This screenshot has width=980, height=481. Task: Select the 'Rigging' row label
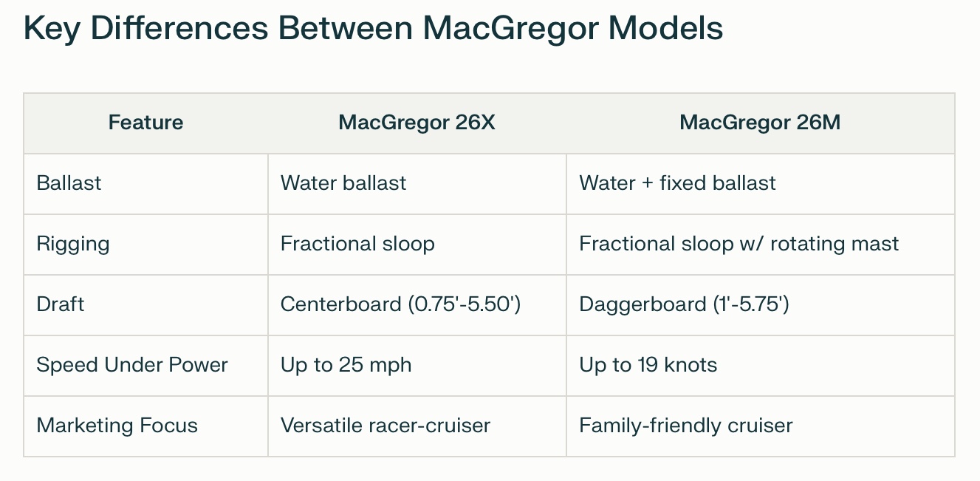coord(73,244)
